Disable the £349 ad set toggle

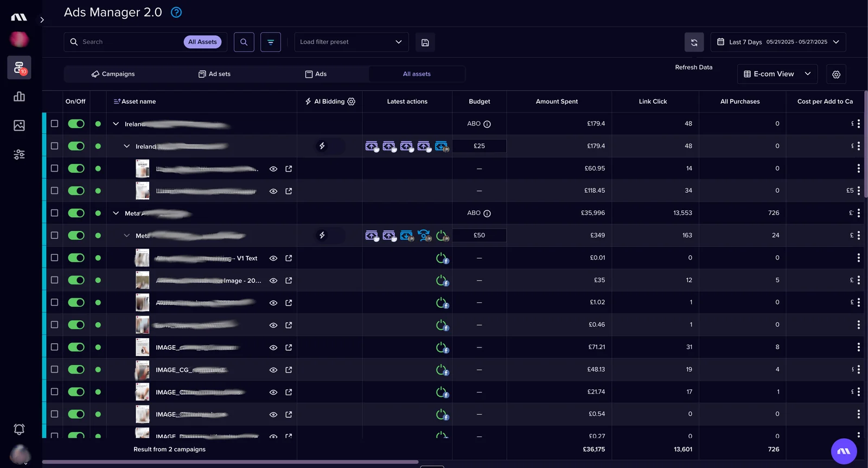[76, 236]
